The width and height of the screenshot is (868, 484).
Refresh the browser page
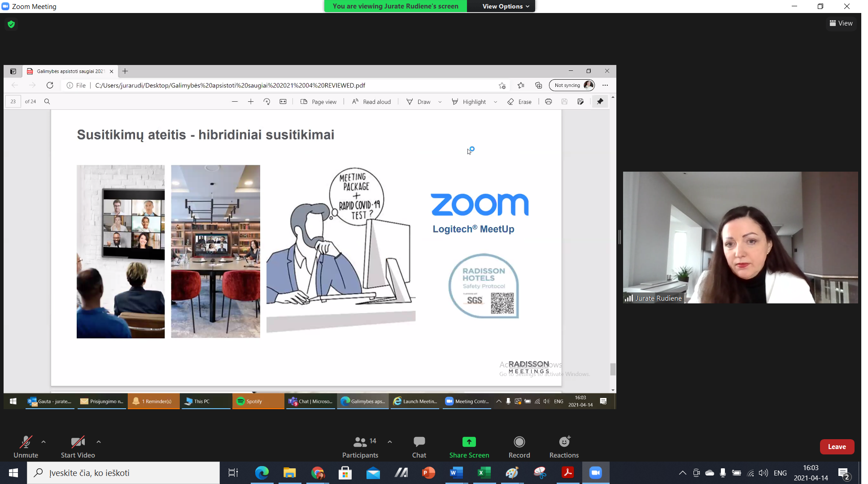tap(50, 85)
